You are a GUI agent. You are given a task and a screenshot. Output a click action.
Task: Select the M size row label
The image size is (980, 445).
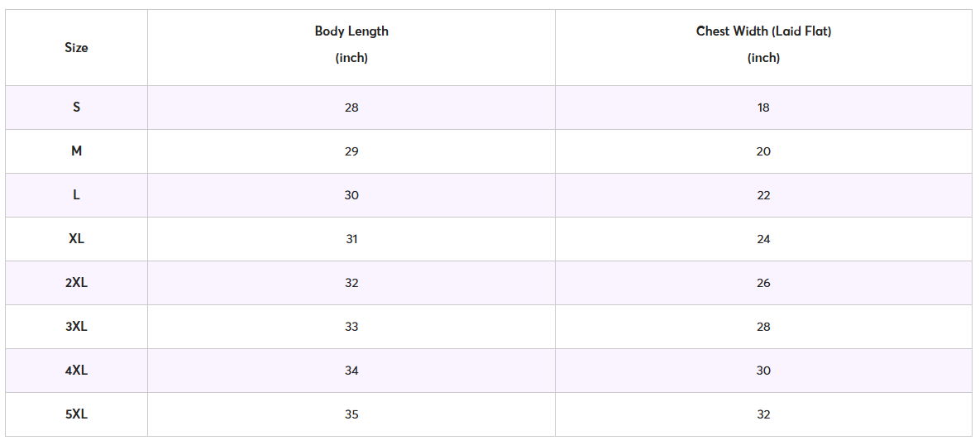click(76, 151)
